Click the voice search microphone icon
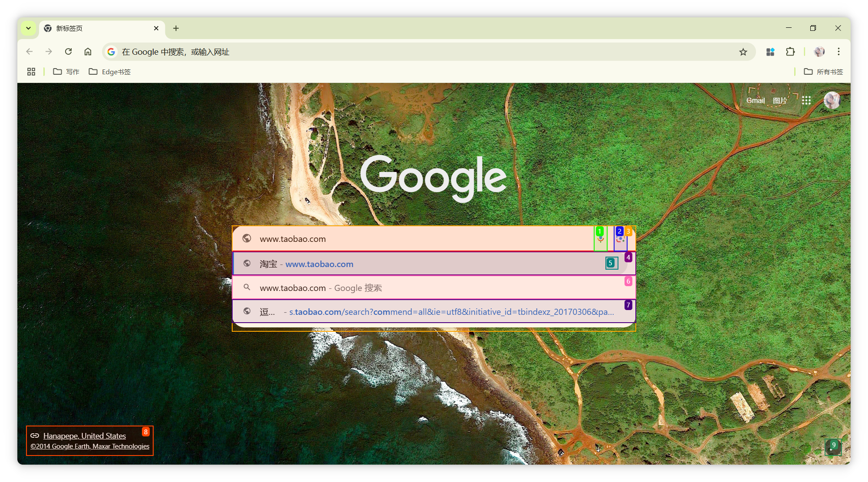Screen dimensions: 868x482 [x=601, y=239]
